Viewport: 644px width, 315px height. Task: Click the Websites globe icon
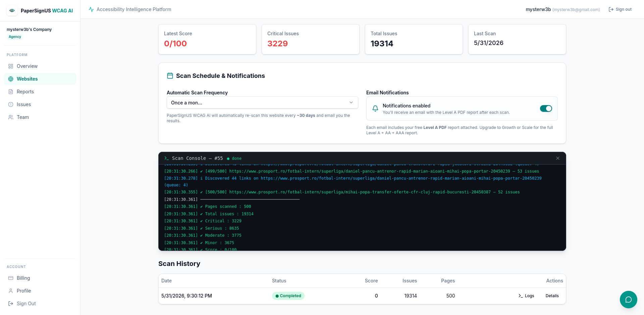(x=11, y=79)
